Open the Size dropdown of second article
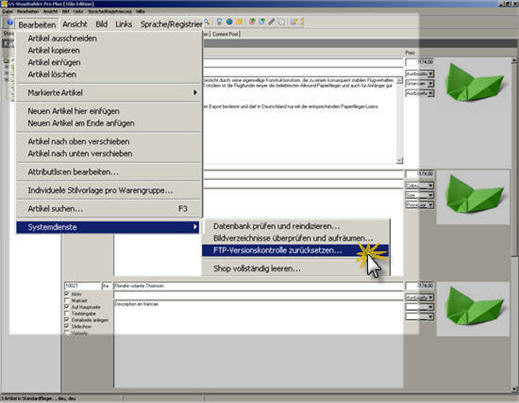Image resolution: width=519 pixels, height=403 pixels. tap(420, 195)
